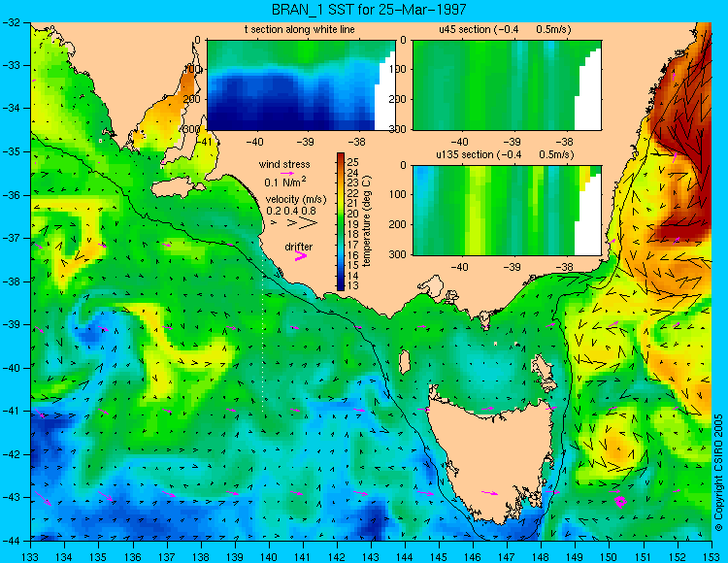Image resolution: width=728 pixels, height=563 pixels.
Task: Click the '13' value on the color bar
Action: [353, 286]
